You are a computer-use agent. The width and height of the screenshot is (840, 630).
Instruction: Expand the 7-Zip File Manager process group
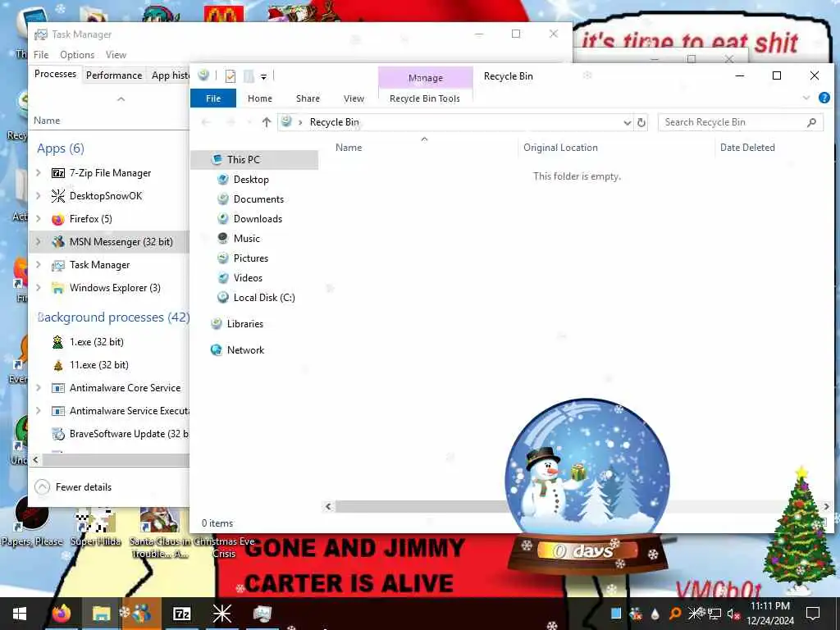click(39, 173)
